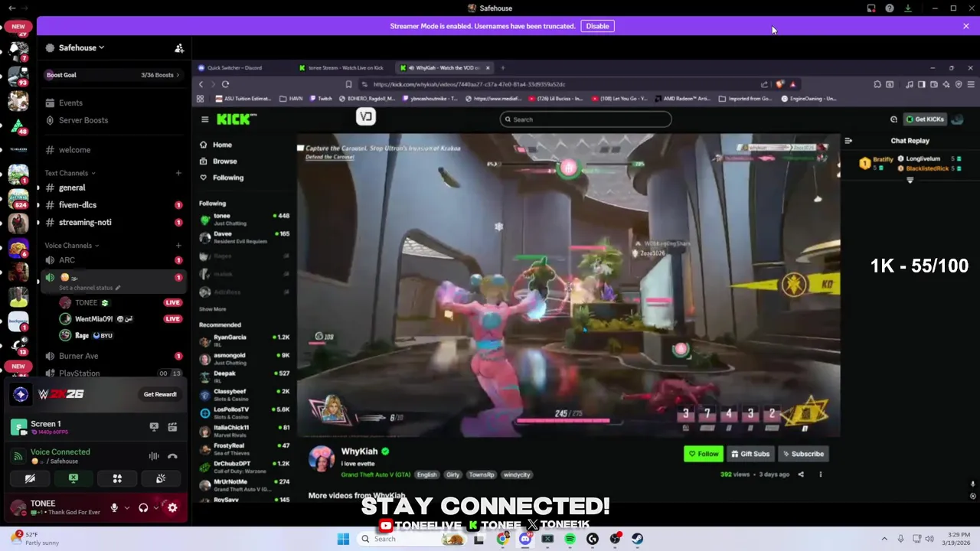Close the WhyKiah VOD browser tab
The width and height of the screenshot is (980, 551).
click(x=487, y=68)
